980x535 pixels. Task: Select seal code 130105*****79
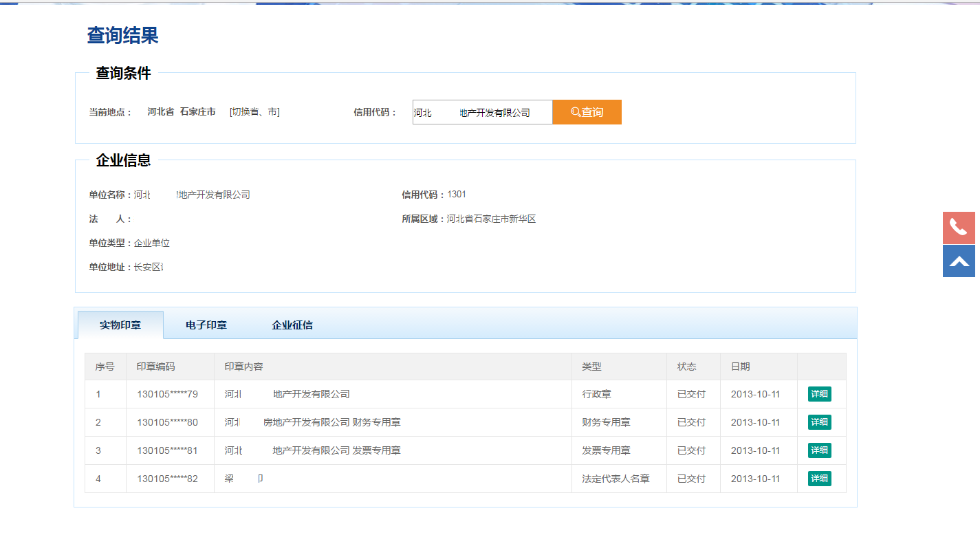[x=167, y=394]
